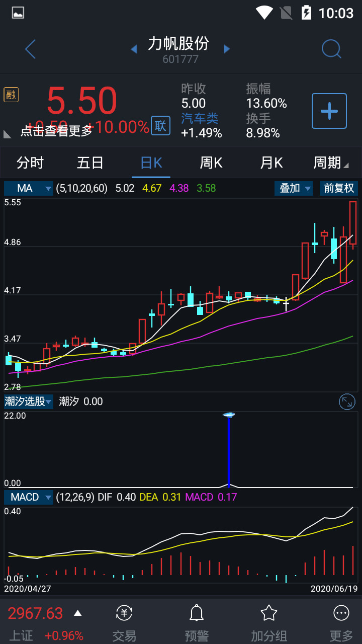
Task: Open the 预警 alert bell icon
Action: [x=197, y=613]
